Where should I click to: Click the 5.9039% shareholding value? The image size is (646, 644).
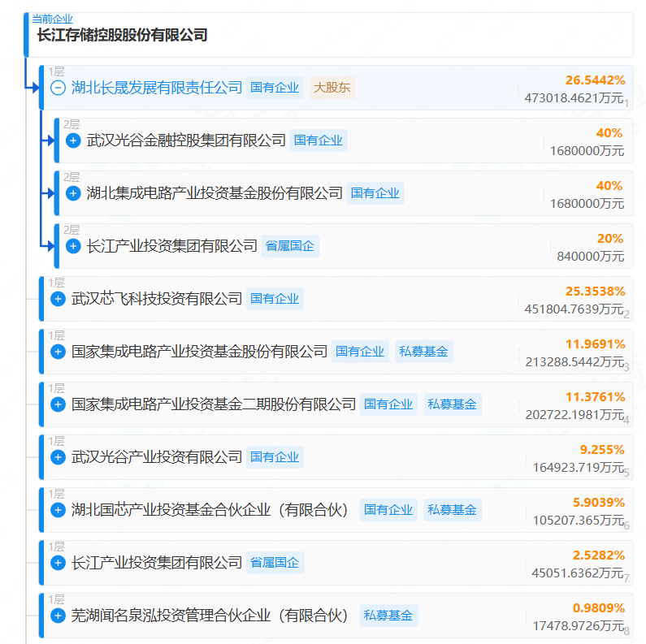tap(599, 503)
